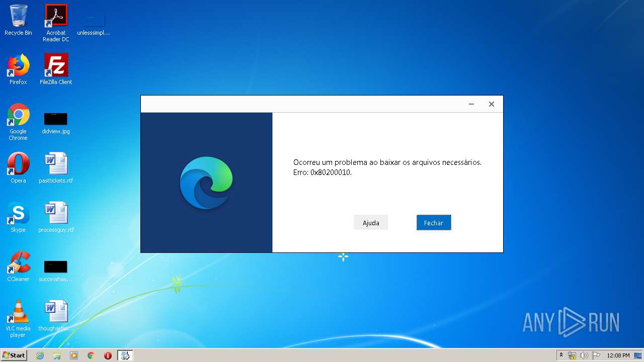Show hidden tray icons arrow
This screenshot has height=362, width=644.
point(561,355)
